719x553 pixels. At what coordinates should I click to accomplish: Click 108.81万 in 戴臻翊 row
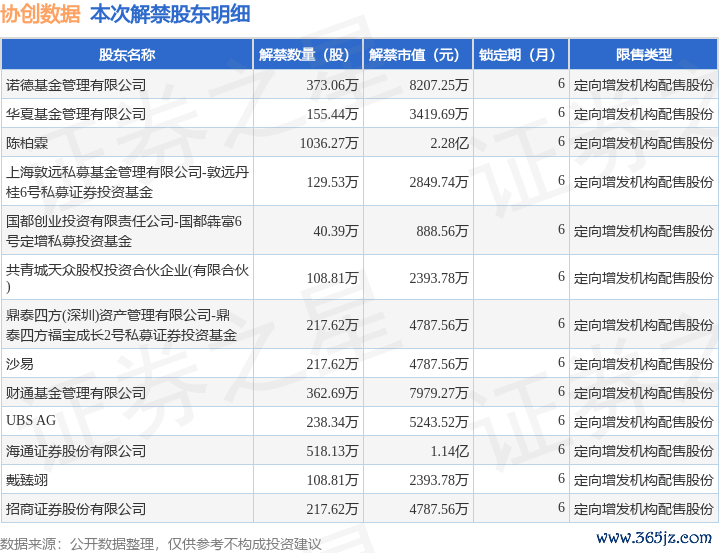332,480
